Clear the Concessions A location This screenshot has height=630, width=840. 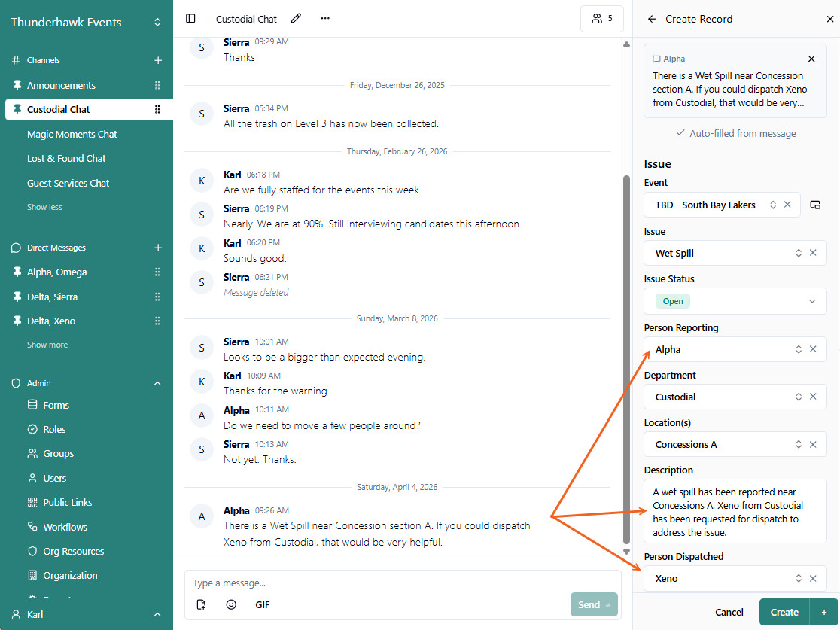pos(813,444)
